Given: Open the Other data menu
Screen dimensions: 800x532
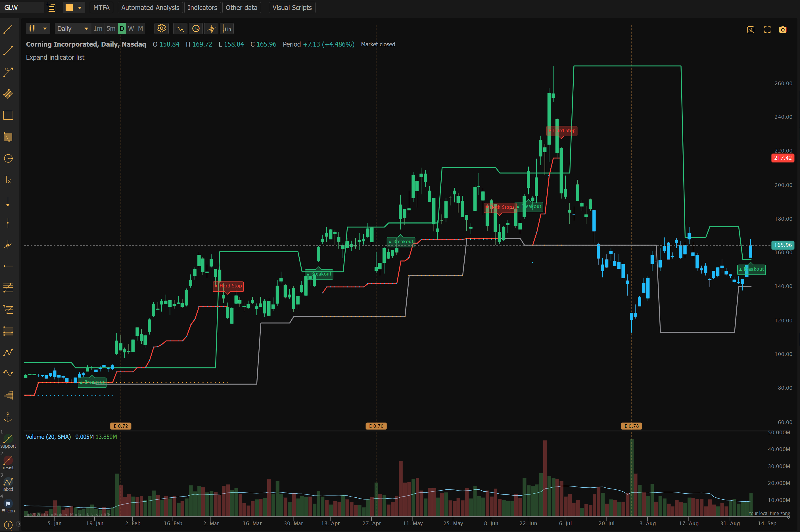Looking at the screenshot, I should (241, 7).
